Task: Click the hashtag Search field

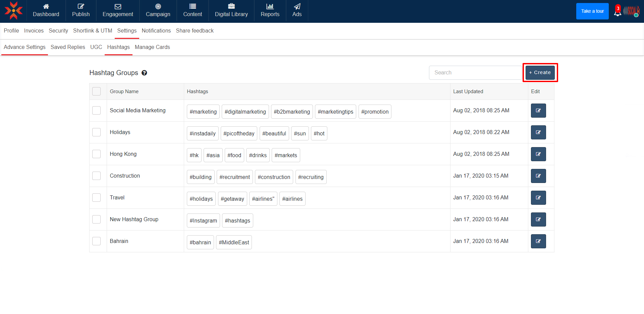Action: point(475,73)
